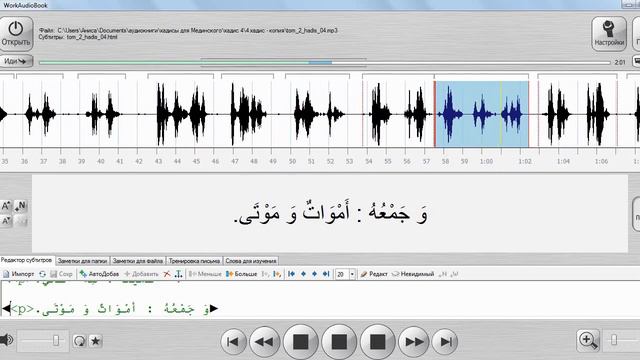Click the waveform zoom slider handle
The image size is (640, 360).
(614, 340)
